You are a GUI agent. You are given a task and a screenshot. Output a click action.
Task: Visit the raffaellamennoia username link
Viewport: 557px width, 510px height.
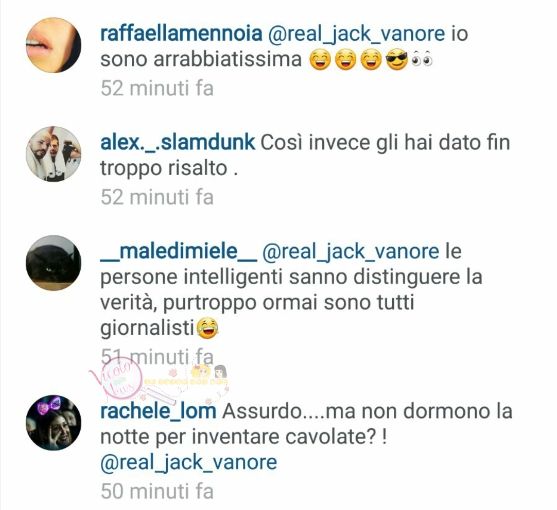pos(181,34)
